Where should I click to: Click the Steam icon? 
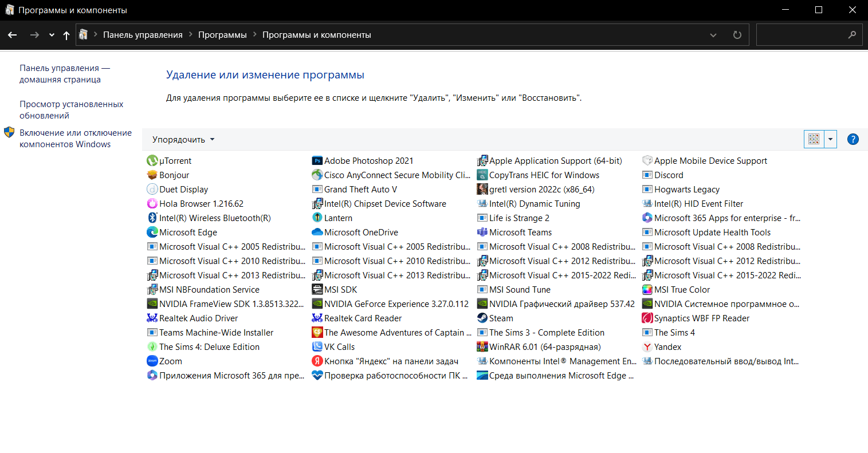point(482,318)
